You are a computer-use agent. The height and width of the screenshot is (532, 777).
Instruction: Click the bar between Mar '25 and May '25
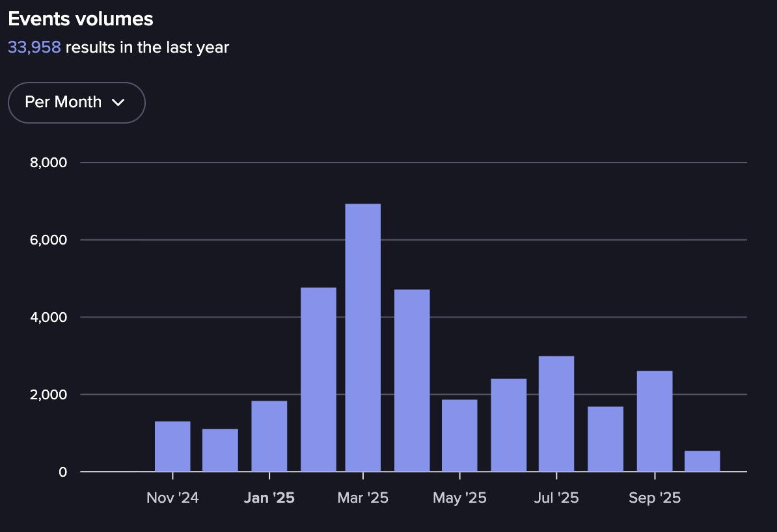click(412, 380)
